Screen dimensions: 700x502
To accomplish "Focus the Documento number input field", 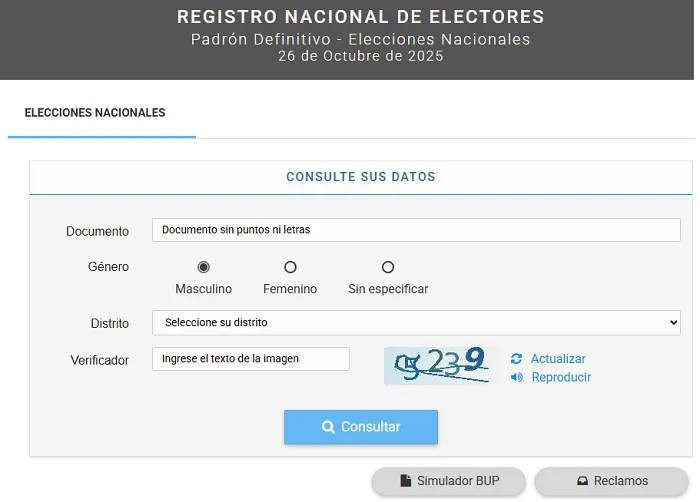I will (x=416, y=230).
